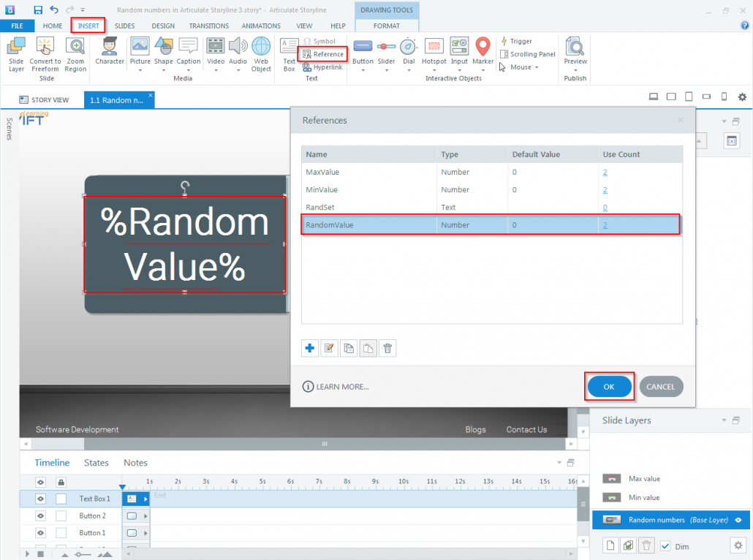Viewport: 753px width, 560px height.
Task: Toggle visibility of Text Box 1
Action: tap(40, 498)
